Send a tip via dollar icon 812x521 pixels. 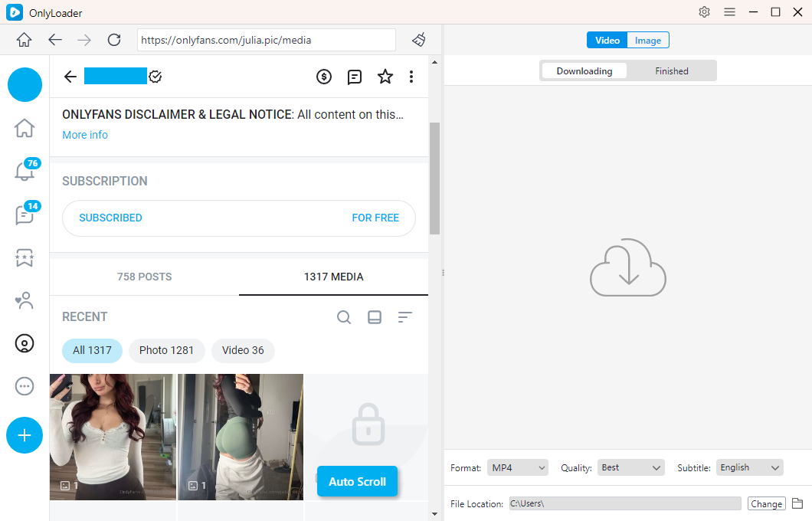(324, 77)
